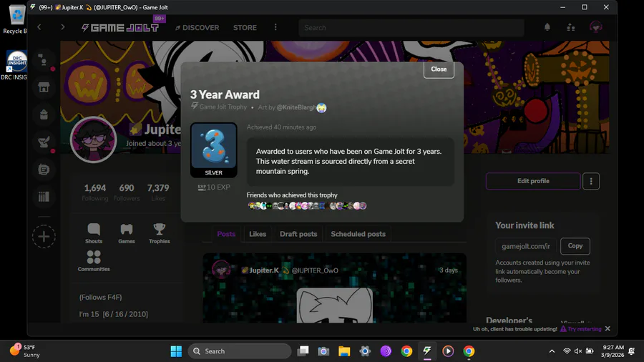
Task: Click the friends who achieved trophy avatars
Action: coord(307,205)
